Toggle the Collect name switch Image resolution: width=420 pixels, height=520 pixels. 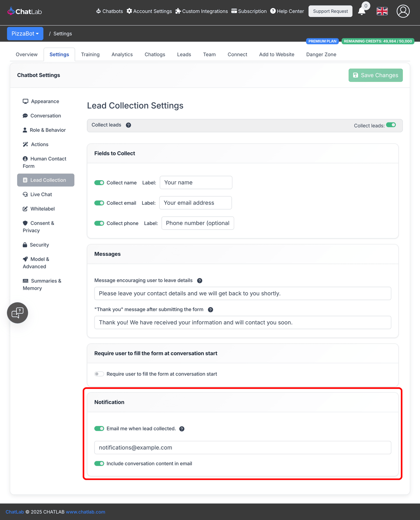click(x=99, y=183)
